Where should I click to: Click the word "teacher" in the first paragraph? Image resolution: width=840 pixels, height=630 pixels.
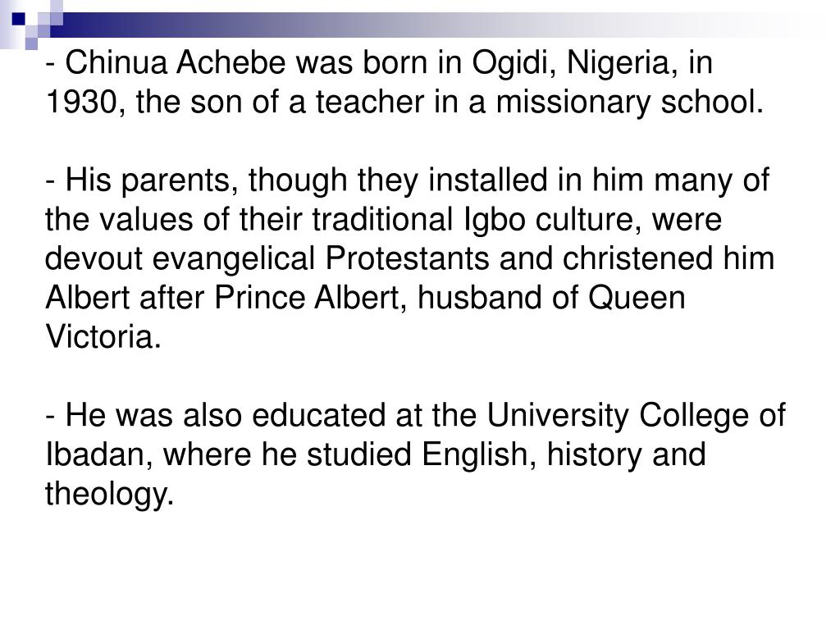[370, 102]
